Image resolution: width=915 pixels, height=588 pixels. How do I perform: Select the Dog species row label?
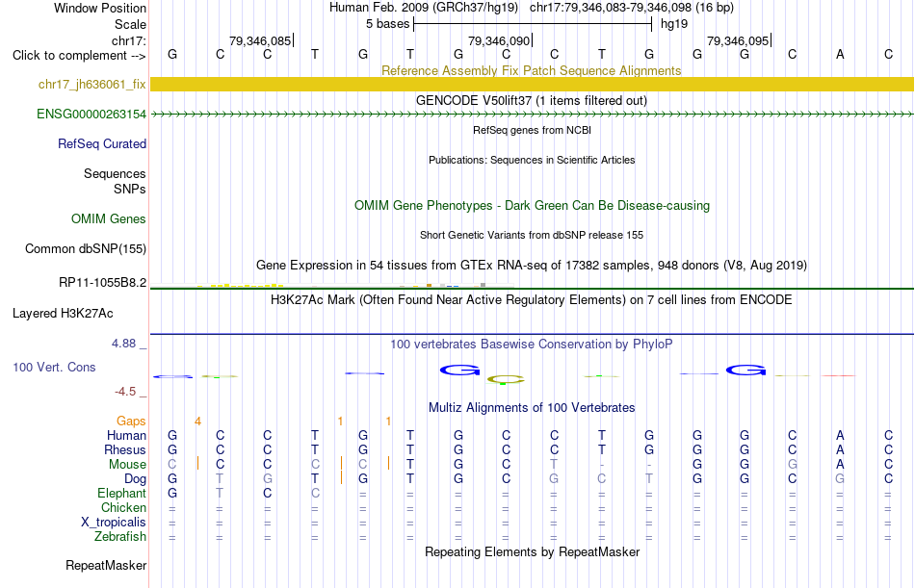pos(136,479)
